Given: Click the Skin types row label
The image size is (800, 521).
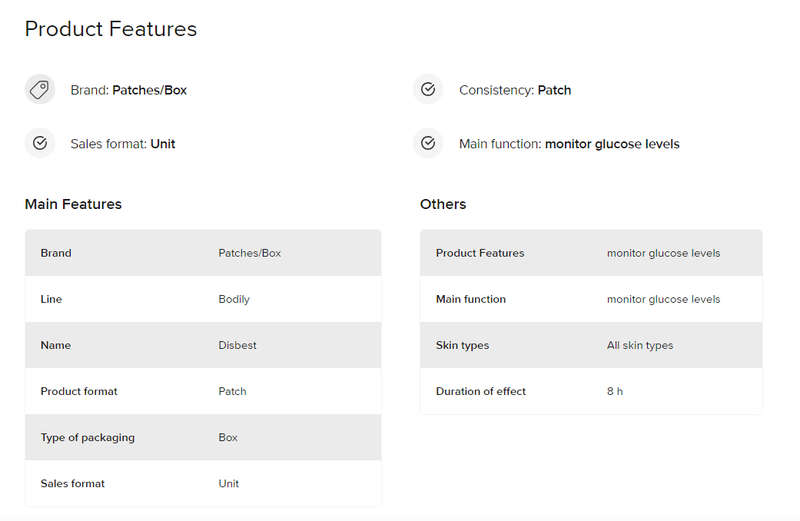Looking at the screenshot, I should point(462,345).
